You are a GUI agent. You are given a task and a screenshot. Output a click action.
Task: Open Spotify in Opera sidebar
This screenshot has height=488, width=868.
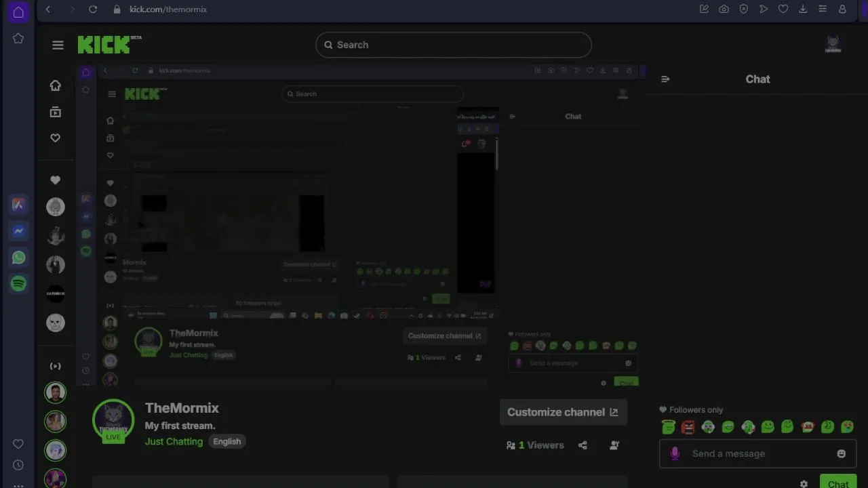[18, 283]
